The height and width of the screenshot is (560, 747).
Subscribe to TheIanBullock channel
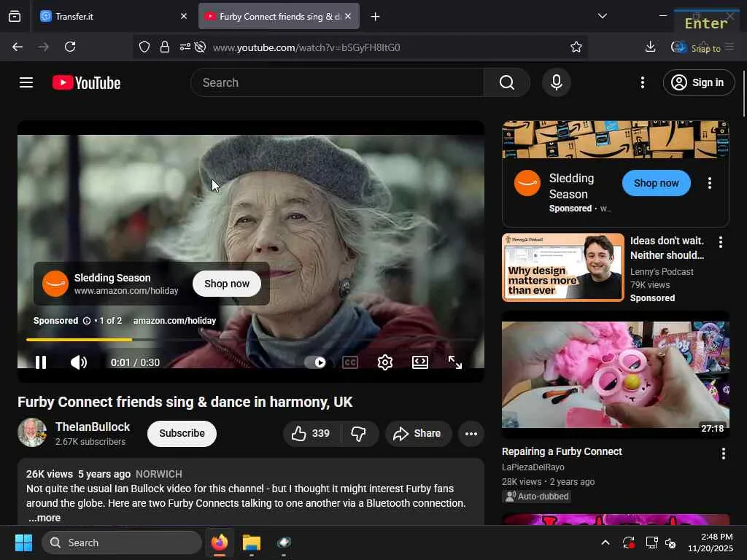point(182,433)
